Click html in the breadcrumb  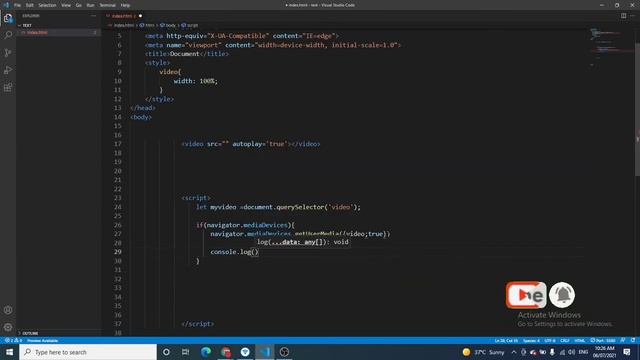(x=147, y=25)
